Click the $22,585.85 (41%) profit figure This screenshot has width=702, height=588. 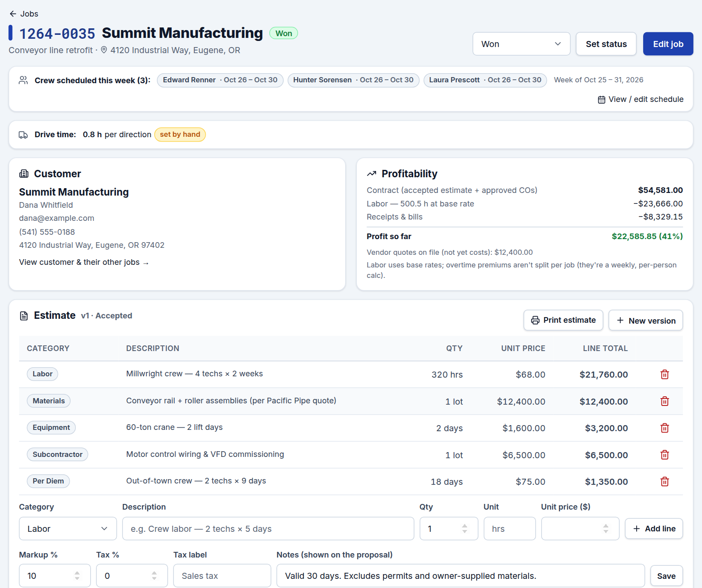(x=647, y=237)
